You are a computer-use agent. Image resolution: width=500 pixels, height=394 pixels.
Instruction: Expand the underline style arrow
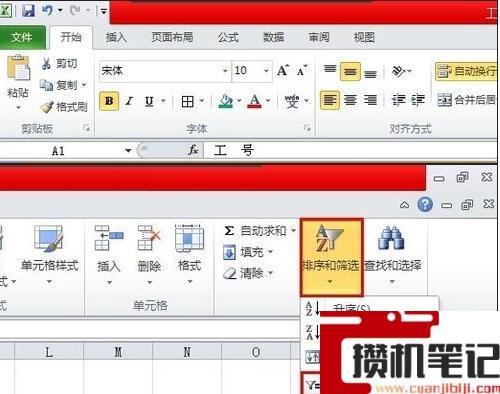(x=163, y=101)
